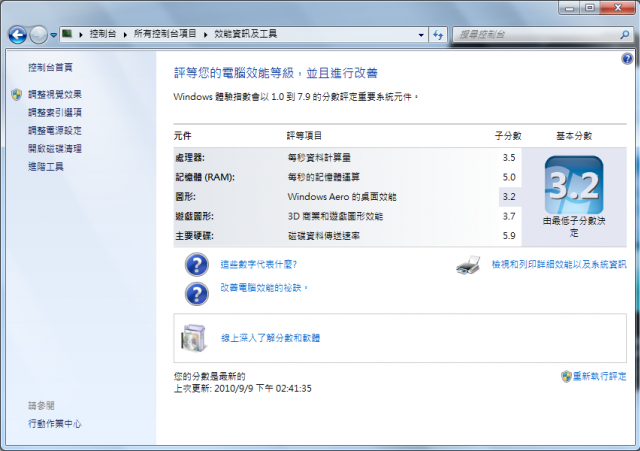Open the recent pages dropdown arrow
The image size is (640, 451).
53,36
